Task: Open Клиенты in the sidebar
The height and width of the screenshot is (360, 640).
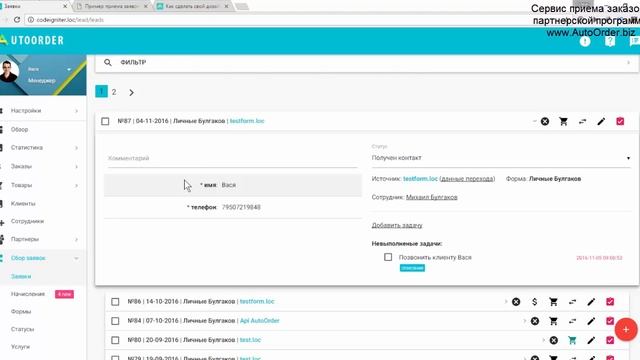Action: point(23,203)
